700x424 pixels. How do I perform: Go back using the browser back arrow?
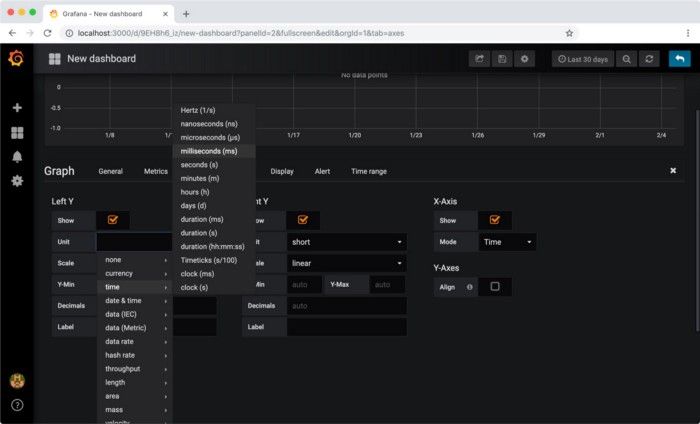coord(12,33)
